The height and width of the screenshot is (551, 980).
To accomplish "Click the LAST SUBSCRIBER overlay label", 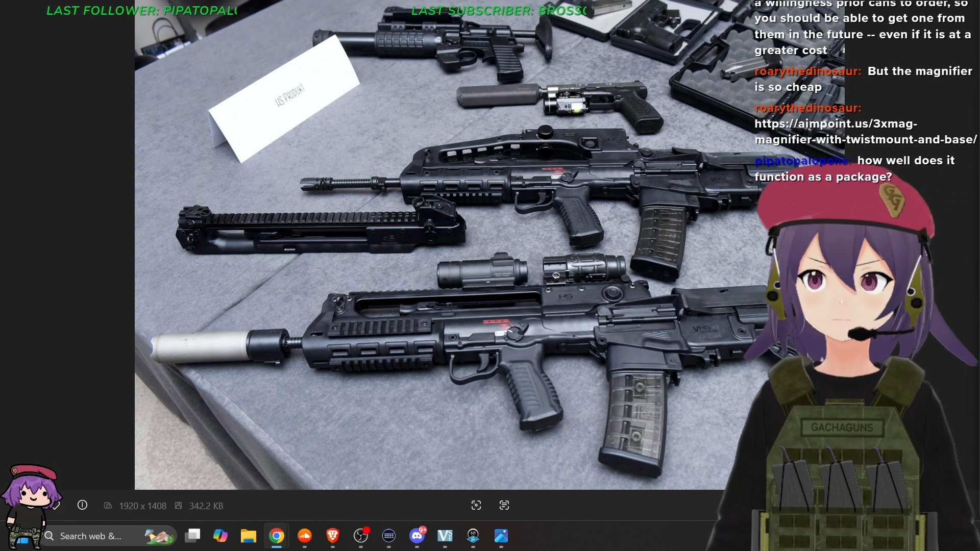I will (x=499, y=11).
